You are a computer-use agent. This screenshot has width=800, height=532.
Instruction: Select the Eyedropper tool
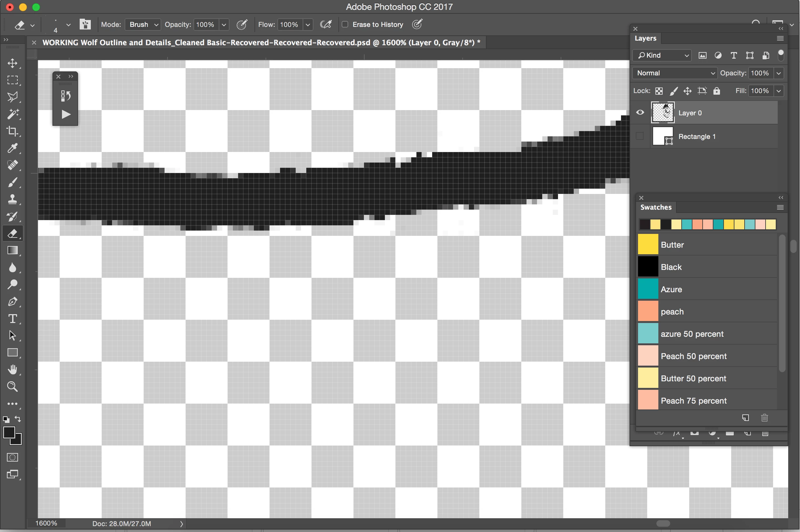pos(12,148)
